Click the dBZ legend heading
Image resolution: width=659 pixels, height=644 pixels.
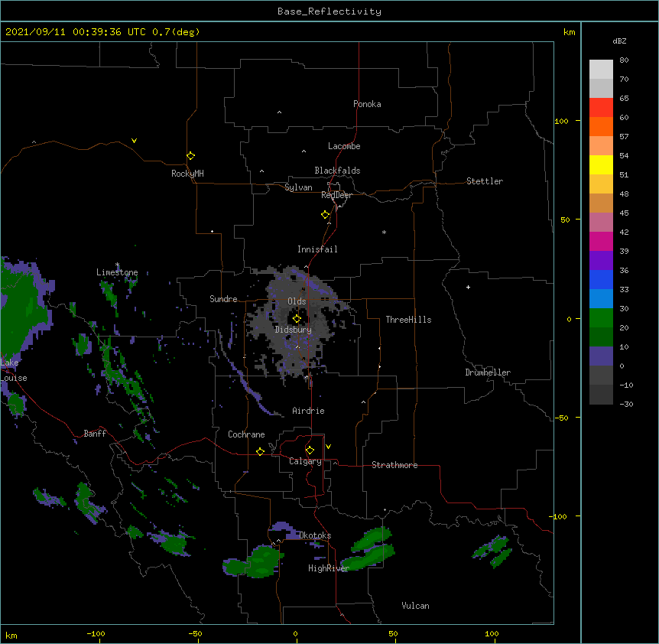tap(619, 41)
